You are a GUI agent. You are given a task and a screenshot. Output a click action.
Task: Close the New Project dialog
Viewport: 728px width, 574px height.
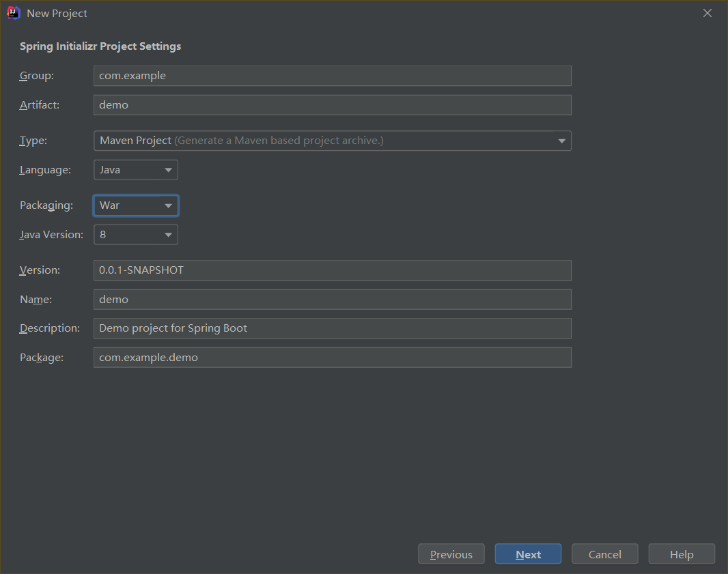[708, 13]
